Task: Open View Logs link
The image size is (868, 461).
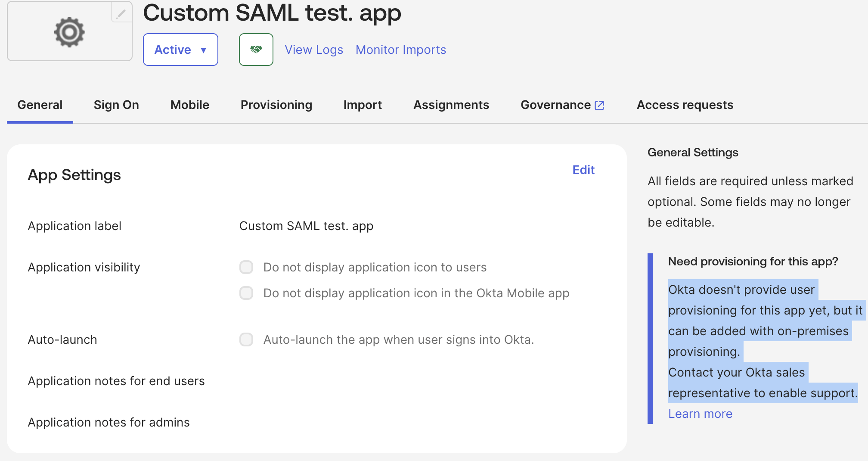Action: tap(314, 50)
